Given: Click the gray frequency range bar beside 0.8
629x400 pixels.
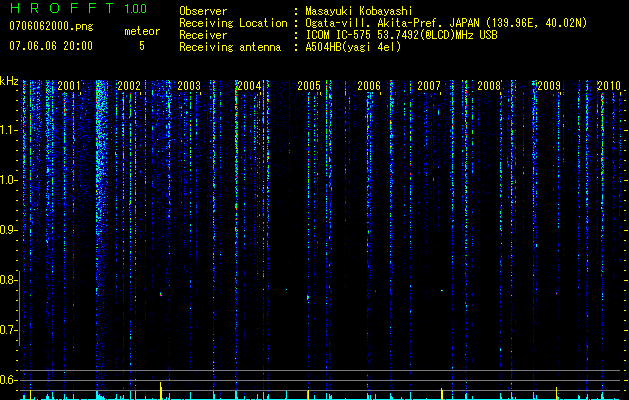Looking at the screenshot, I should [x=19, y=308].
